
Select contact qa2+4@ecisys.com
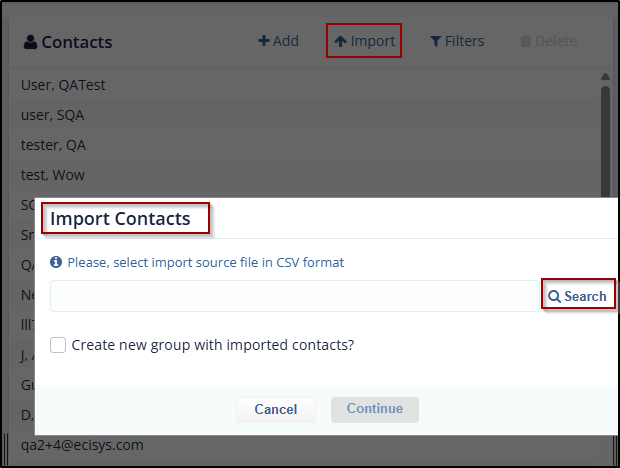coord(82,445)
